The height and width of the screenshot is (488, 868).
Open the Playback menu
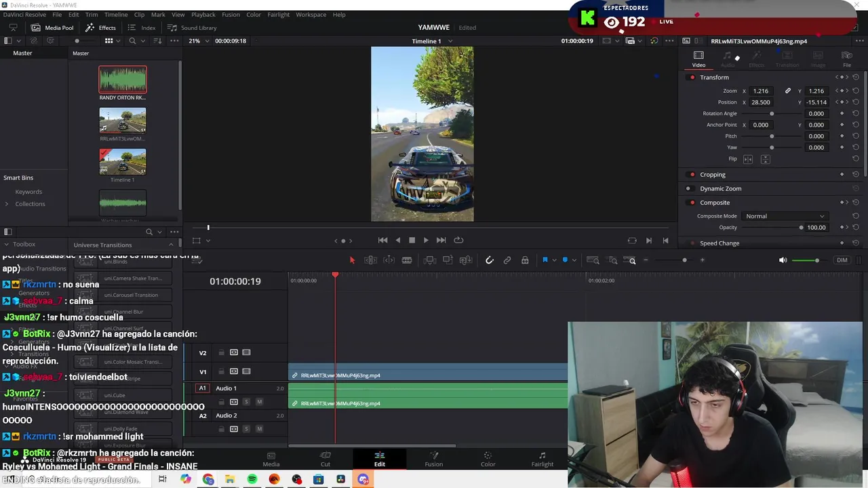tap(203, 14)
